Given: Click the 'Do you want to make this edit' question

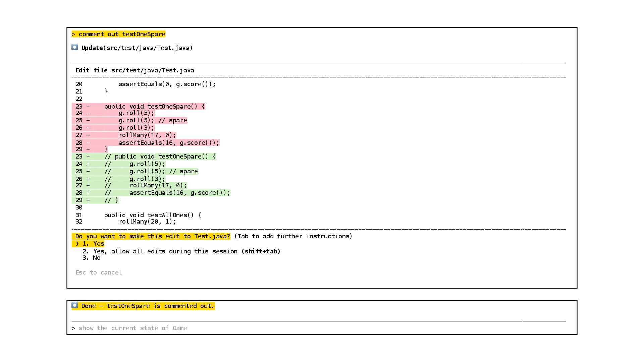Looking at the screenshot, I should (x=152, y=236).
